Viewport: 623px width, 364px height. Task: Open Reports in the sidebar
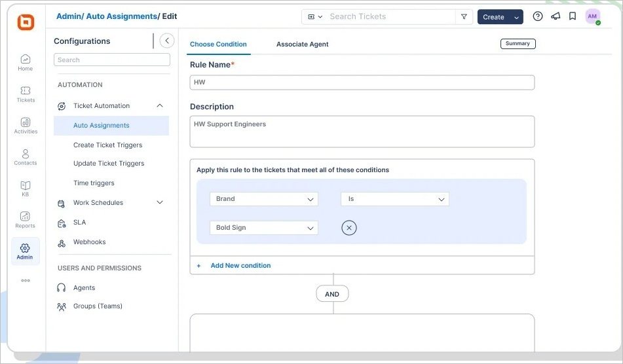tap(25, 220)
